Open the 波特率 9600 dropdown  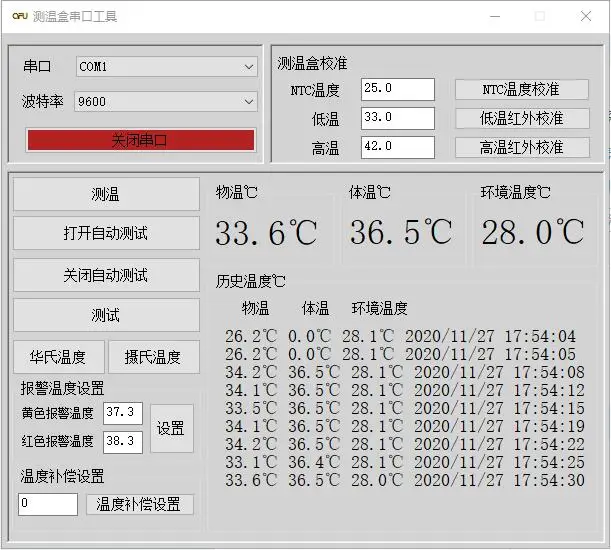pos(166,102)
